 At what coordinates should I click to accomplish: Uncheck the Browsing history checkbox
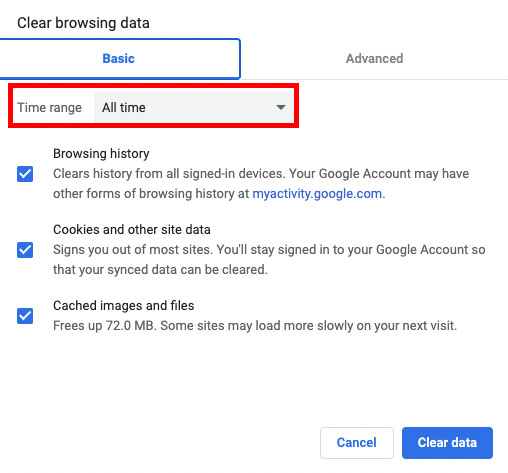coord(25,174)
